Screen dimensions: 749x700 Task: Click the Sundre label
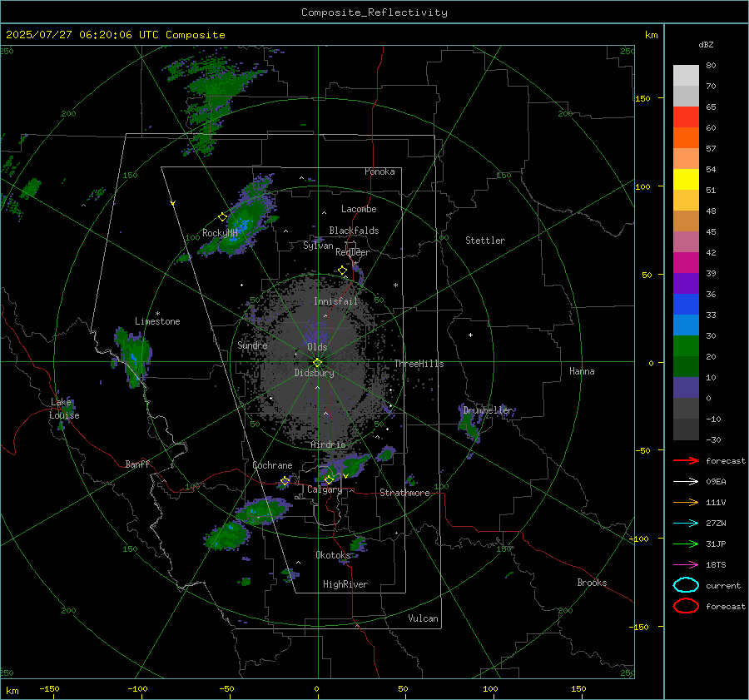click(x=253, y=345)
